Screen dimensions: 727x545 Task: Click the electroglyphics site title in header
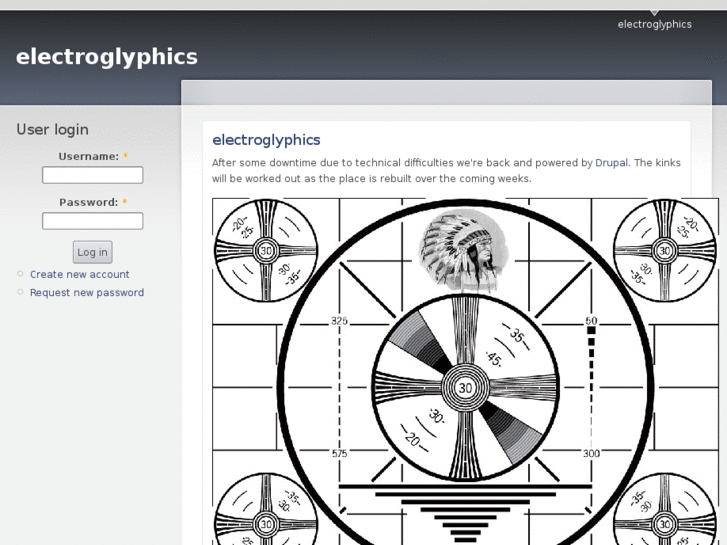pos(107,57)
